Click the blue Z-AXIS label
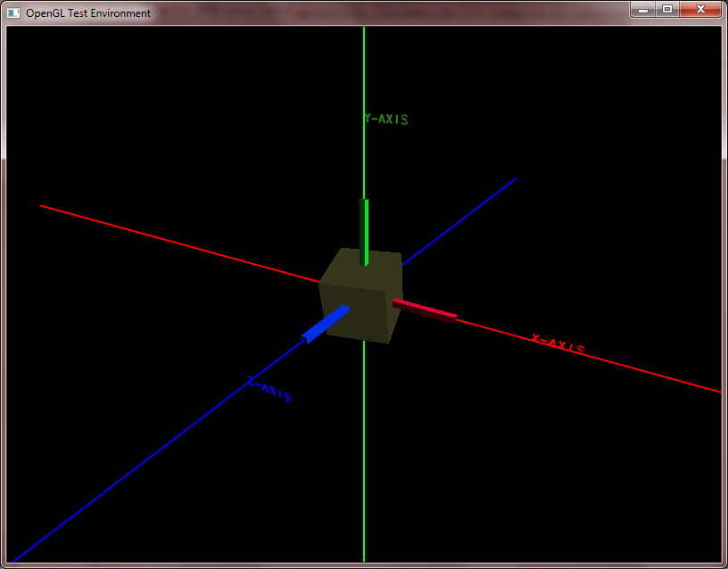This screenshot has height=569, width=728. pos(268,390)
